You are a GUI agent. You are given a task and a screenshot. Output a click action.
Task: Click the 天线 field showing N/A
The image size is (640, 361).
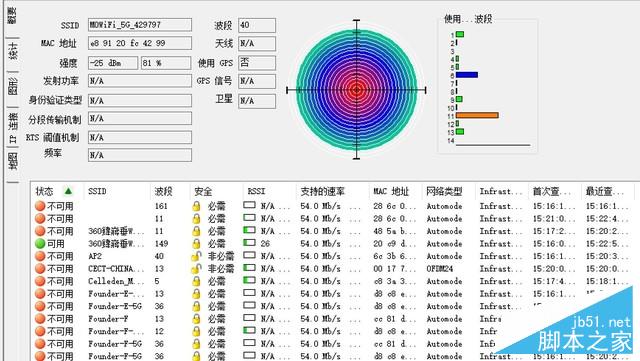(x=257, y=43)
